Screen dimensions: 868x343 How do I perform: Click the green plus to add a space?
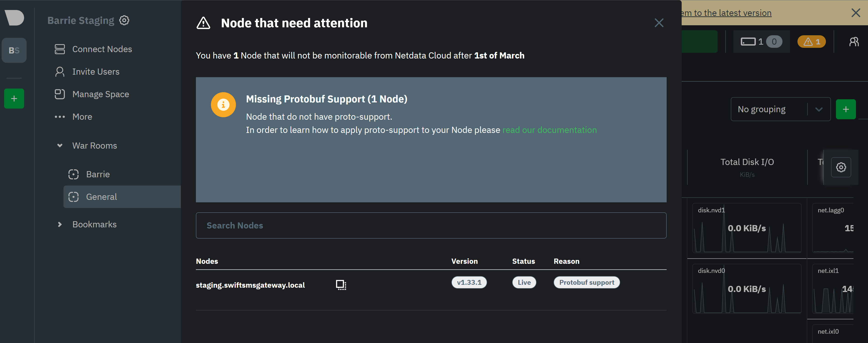(x=14, y=98)
